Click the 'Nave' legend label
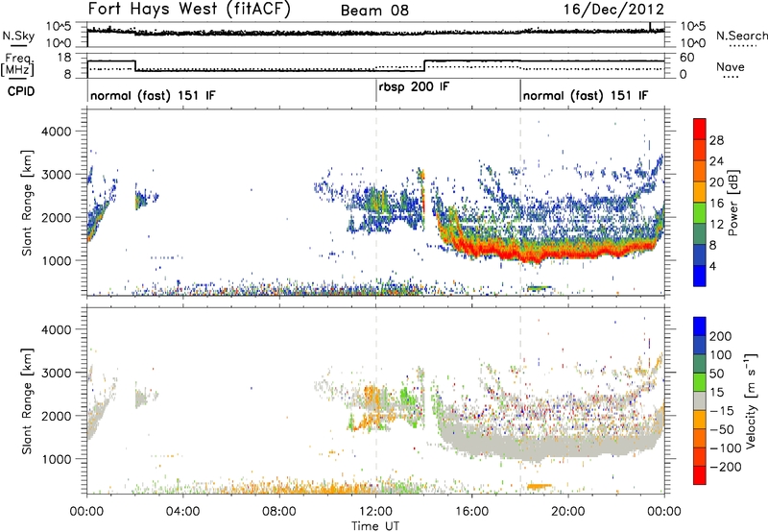Image resolution: width=768 pixels, height=532 pixels. coord(731,66)
